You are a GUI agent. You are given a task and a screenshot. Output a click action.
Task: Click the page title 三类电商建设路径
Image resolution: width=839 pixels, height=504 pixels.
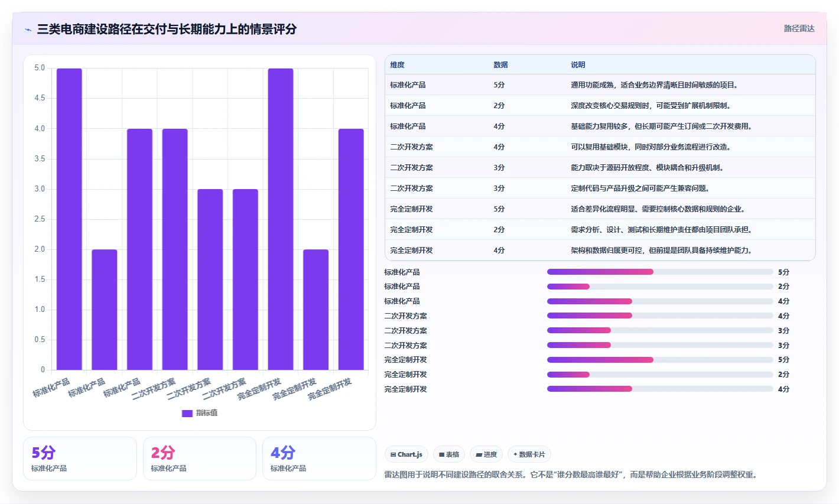click(167, 29)
